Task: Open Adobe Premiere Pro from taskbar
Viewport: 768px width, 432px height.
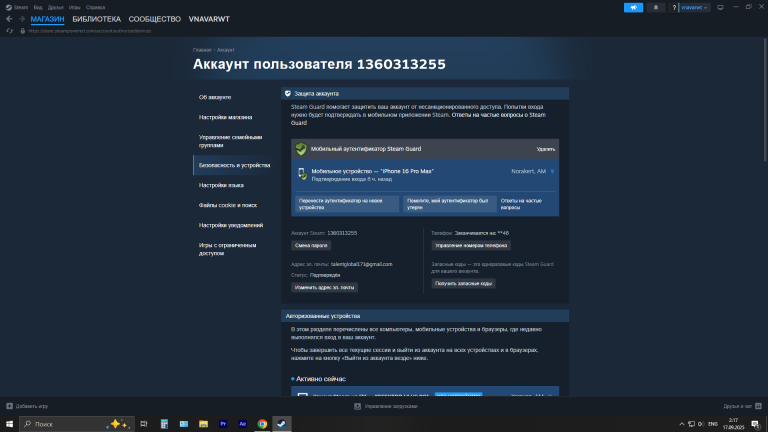Action: click(223, 424)
